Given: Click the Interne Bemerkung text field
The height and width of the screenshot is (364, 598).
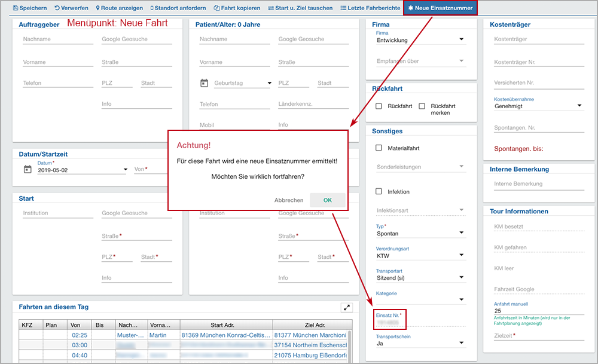Looking at the screenshot, I should pyautogui.click(x=538, y=184).
